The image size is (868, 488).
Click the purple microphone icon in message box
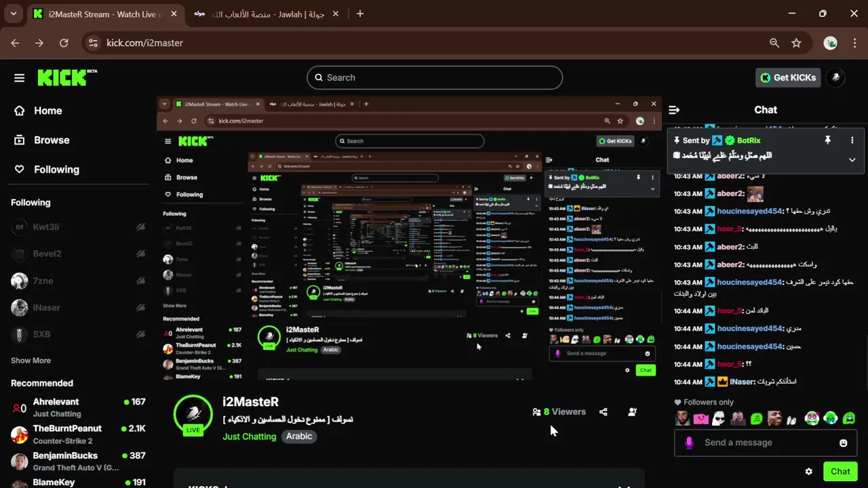(689, 443)
